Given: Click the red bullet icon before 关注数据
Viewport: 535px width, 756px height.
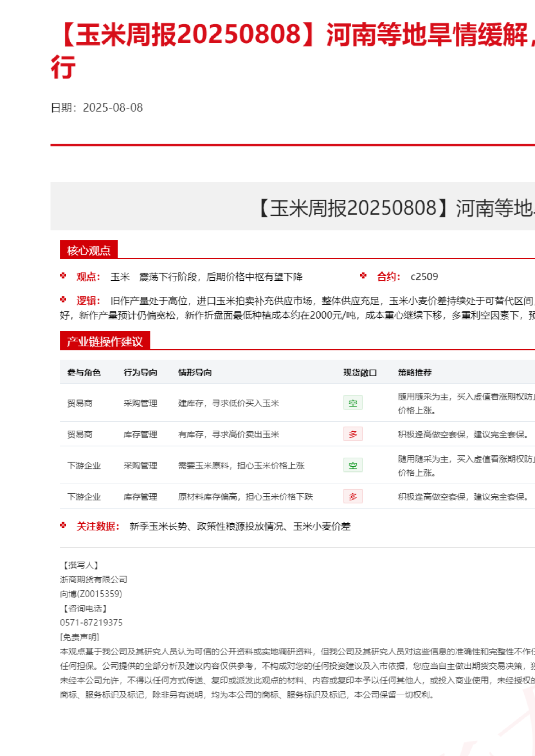Looking at the screenshot, I should [63, 525].
